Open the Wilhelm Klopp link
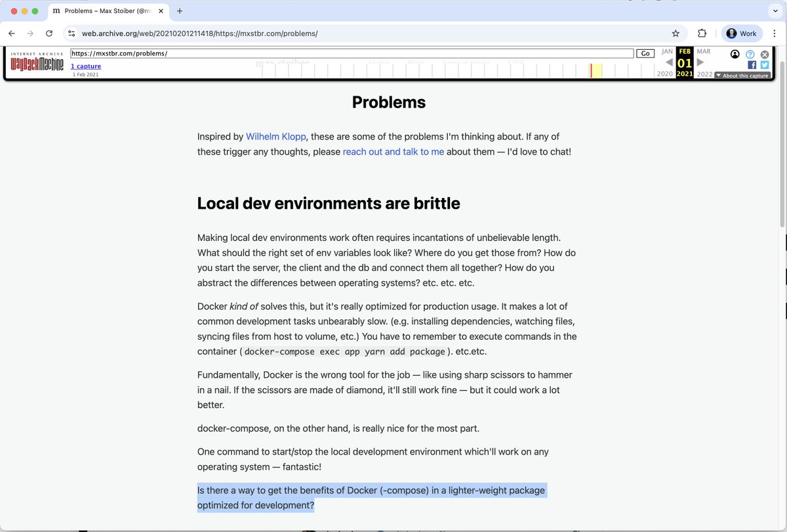The image size is (787, 532). pyautogui.click(x=277, y=136)
